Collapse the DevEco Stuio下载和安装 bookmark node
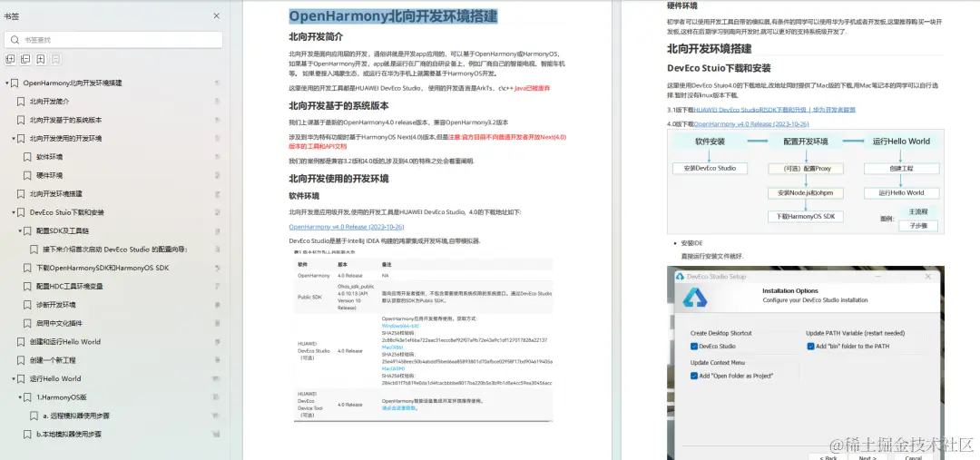The width and height of the screenshot is (980, 460). coord(14,212)
